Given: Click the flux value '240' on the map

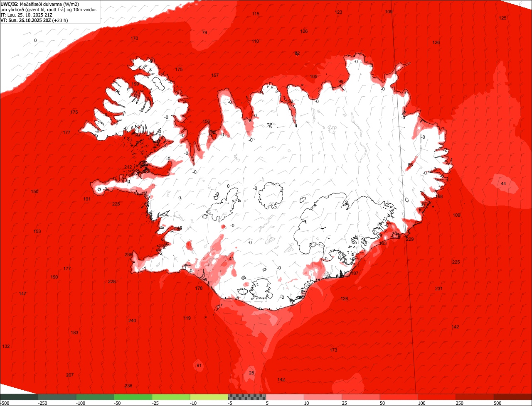Looking at the screenshot, I should 132,320.
